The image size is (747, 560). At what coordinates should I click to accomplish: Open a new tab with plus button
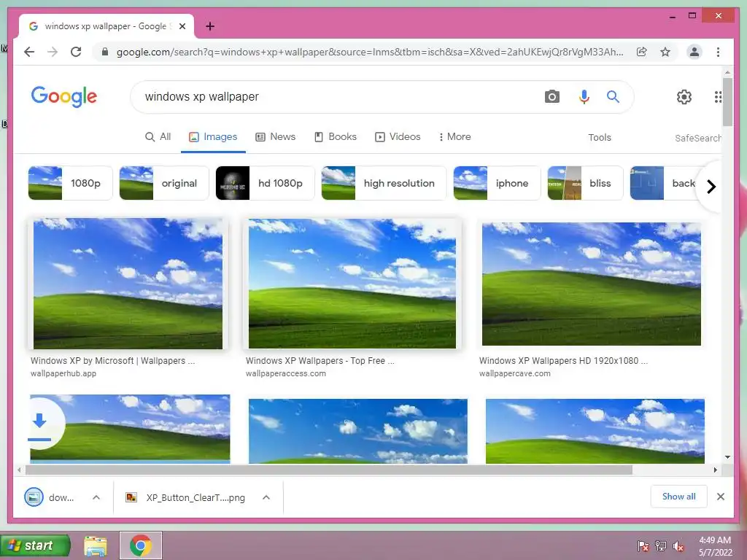pos(210,26)
